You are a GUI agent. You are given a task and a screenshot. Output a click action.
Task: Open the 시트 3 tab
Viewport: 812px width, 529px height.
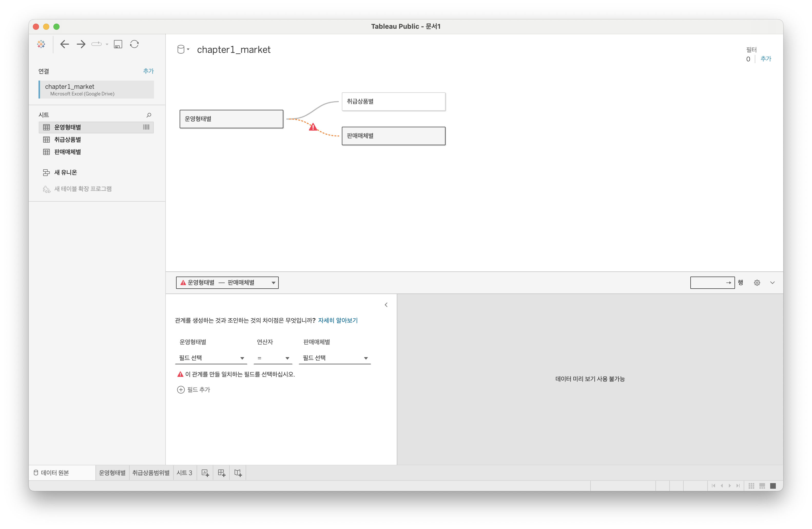(184, 473)
